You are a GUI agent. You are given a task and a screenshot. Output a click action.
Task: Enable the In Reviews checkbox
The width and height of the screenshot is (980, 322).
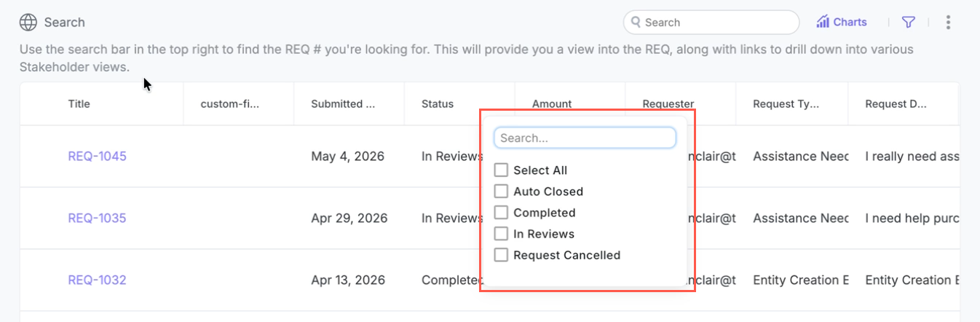click(501, 233)
